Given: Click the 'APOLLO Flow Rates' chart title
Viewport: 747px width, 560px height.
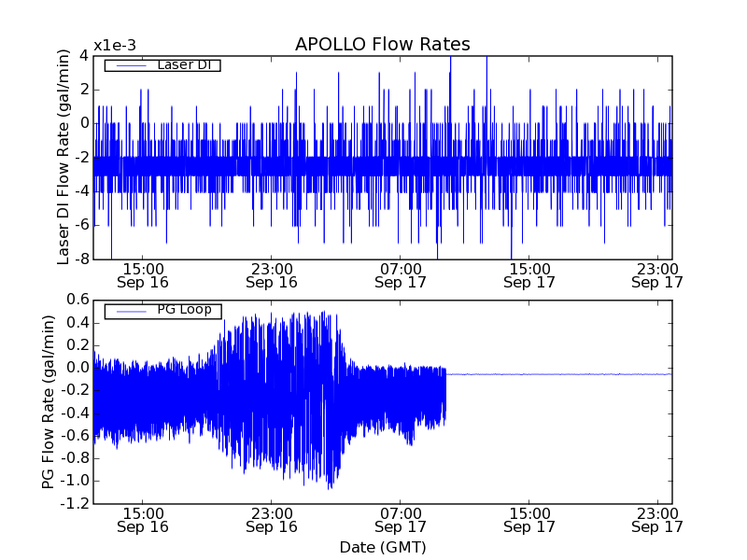Looking at the screenshot, I should click(383, 44).
